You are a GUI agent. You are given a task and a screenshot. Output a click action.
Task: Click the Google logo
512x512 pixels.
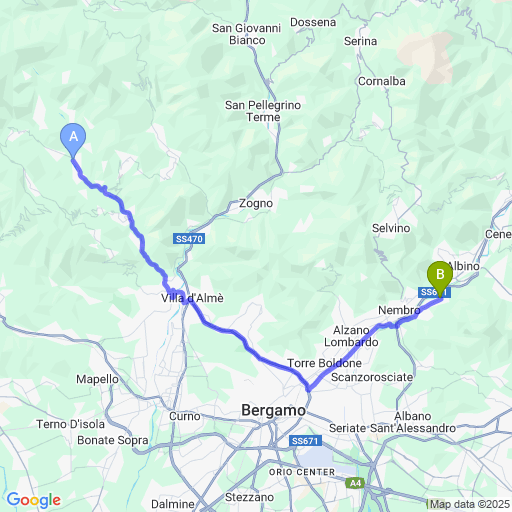pos(34,500)
